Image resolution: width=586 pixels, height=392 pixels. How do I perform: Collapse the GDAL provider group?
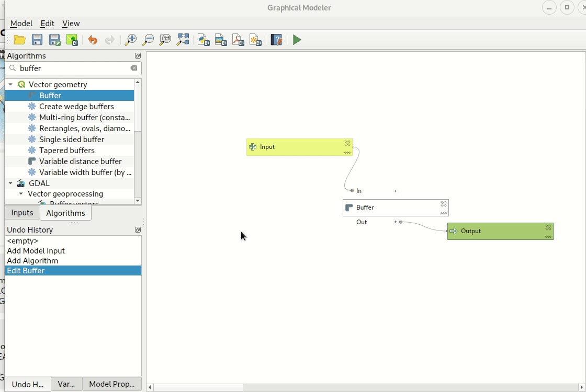[10, 183]
